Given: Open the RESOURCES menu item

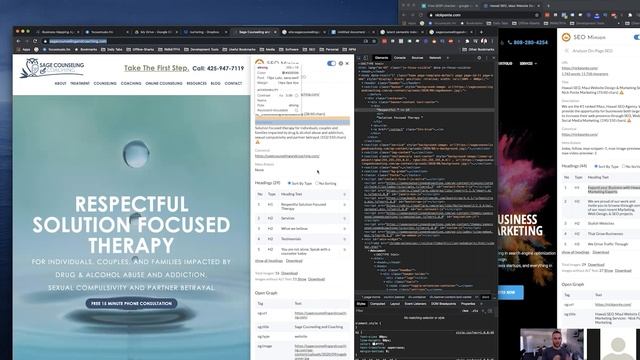Looking at the screenshot, I should (197, 83).
